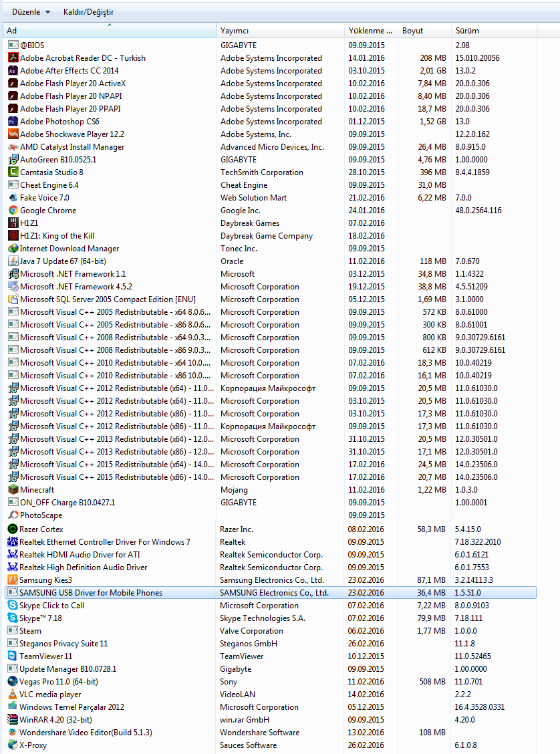Click Vegas Pro 11.0 icon
Image resolution: width=560 pixels, height=754 pixels.
(13, 681)
